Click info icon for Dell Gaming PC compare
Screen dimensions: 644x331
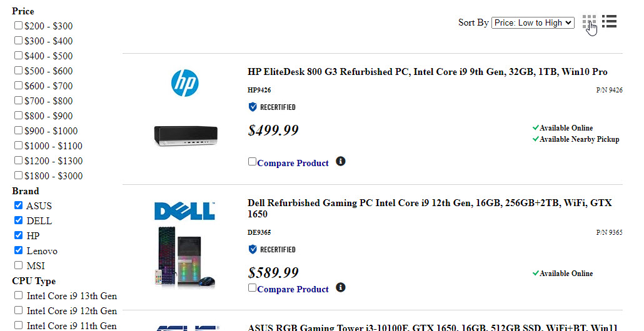[341, 287]
